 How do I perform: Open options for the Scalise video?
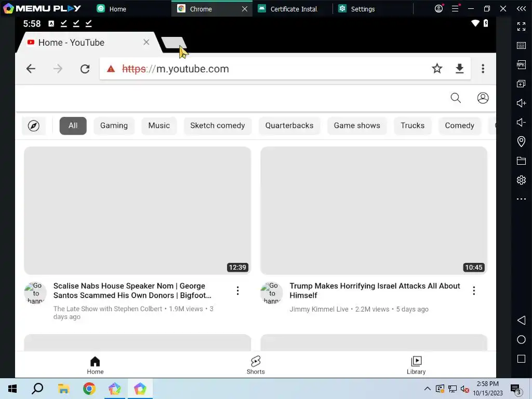237,290
